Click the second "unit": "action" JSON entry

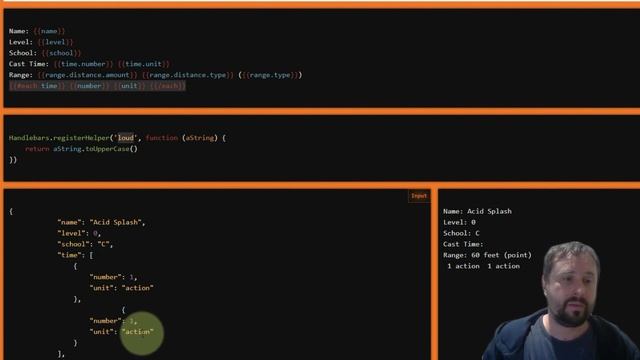coord(122,332)
